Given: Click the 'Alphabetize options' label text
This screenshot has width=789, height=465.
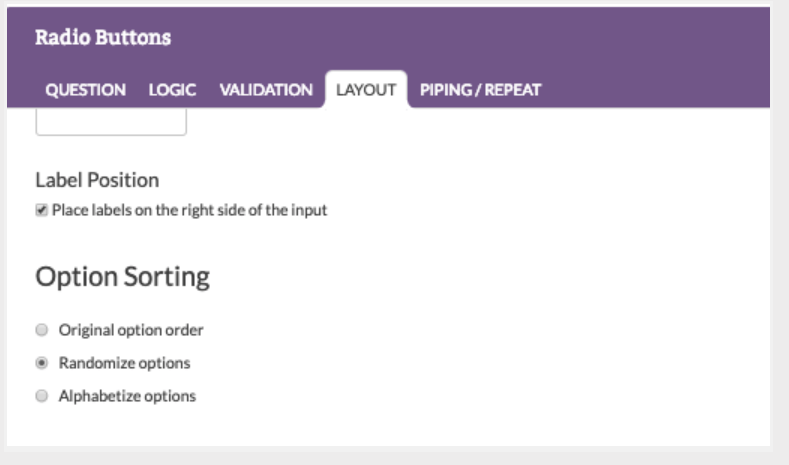Looking at the screenshot, I should 127,396.
